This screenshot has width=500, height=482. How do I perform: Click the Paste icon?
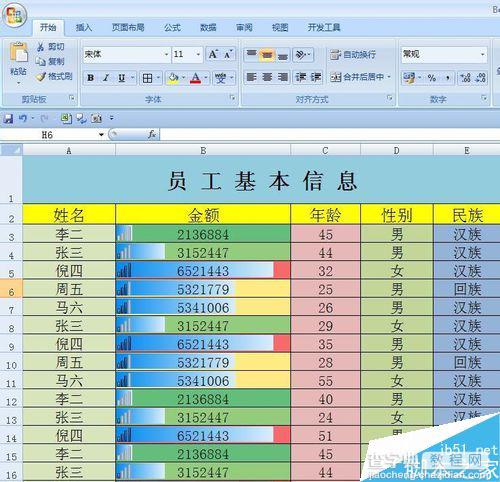point(18,53)
